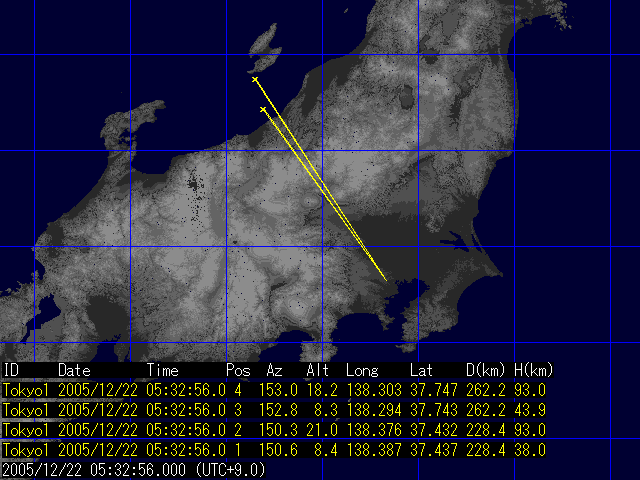The image size is (640, 480).
Task: Click latitude value 37.432
Action: (x=434, y=430)
